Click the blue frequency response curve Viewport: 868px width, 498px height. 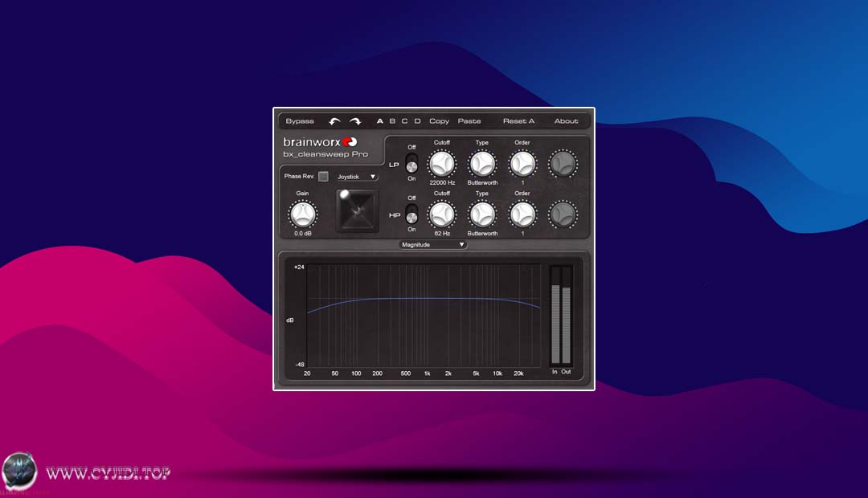click(424, 300)
